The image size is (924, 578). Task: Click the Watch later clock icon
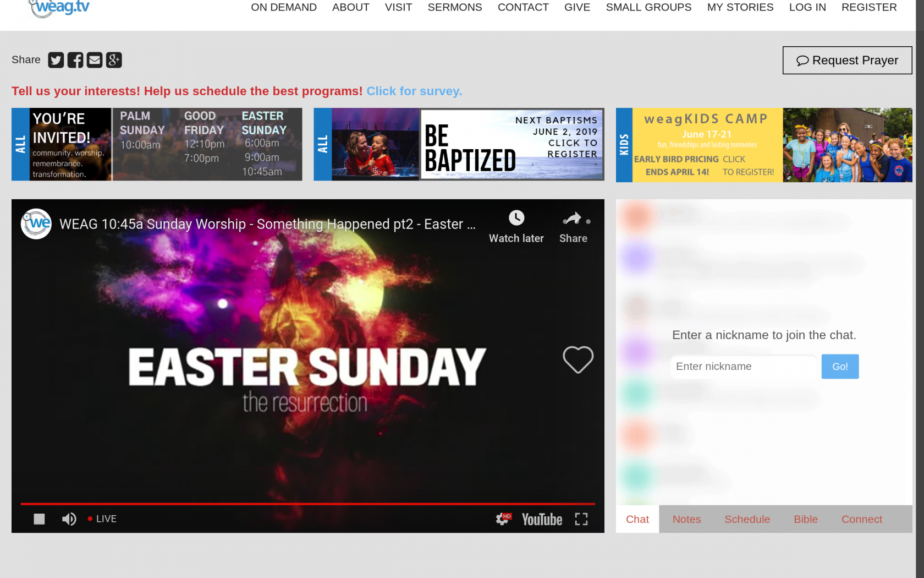pyautogui.click(x=516, y=218)
